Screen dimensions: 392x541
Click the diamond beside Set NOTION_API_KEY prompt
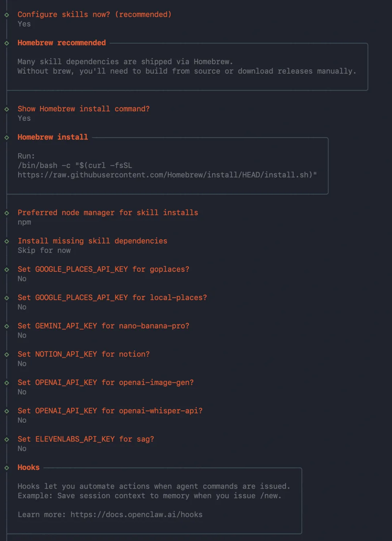pos(7,354)
